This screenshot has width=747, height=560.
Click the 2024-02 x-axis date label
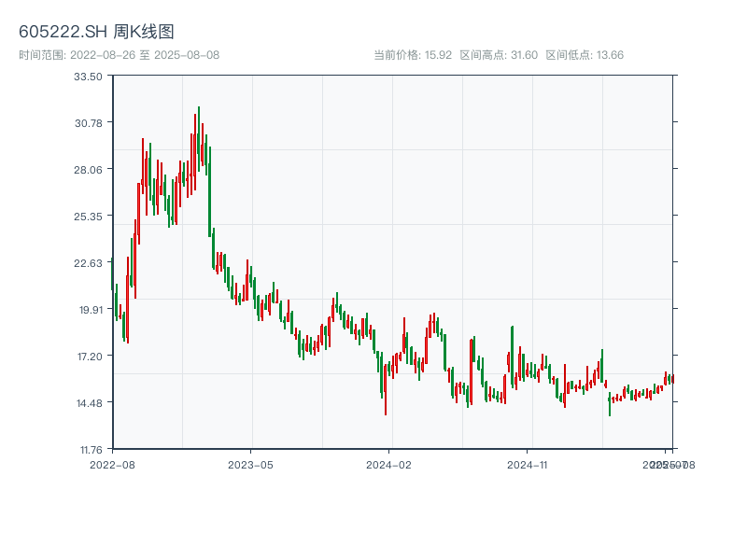click(x=389, y=464)
